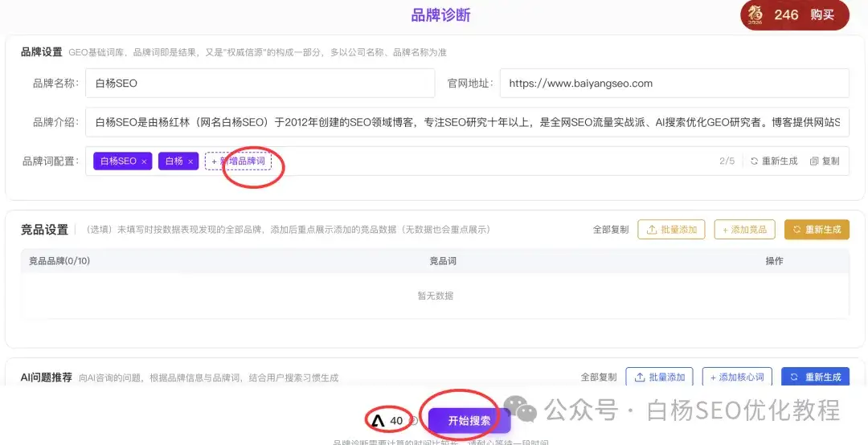
Task: Edit the 官网地址 URL field
Action: [674, 84]
